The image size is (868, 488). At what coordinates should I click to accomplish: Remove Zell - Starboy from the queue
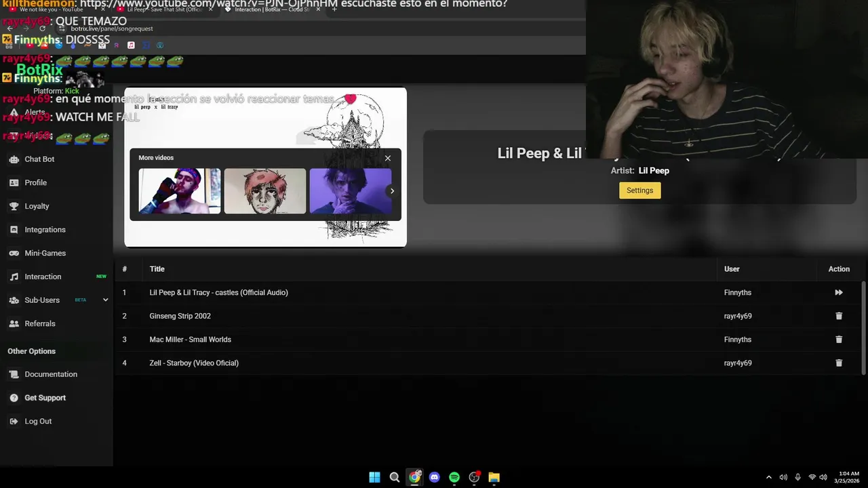click(839, 363)
